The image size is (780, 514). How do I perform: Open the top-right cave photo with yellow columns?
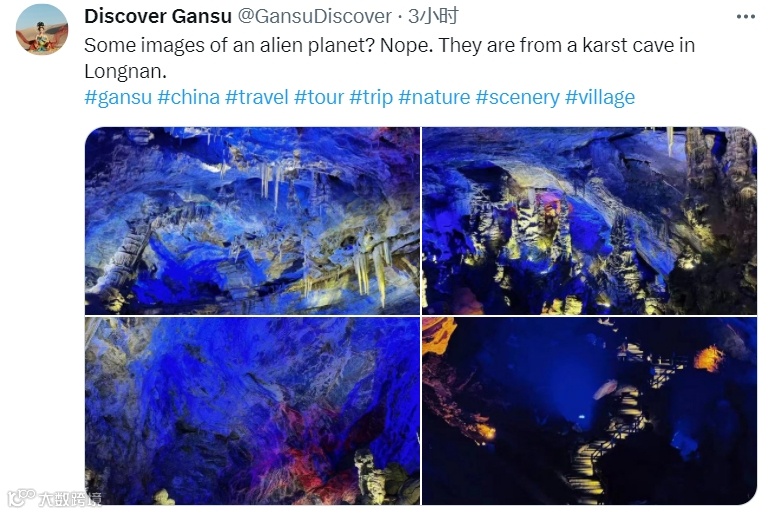tap(589, 220)
